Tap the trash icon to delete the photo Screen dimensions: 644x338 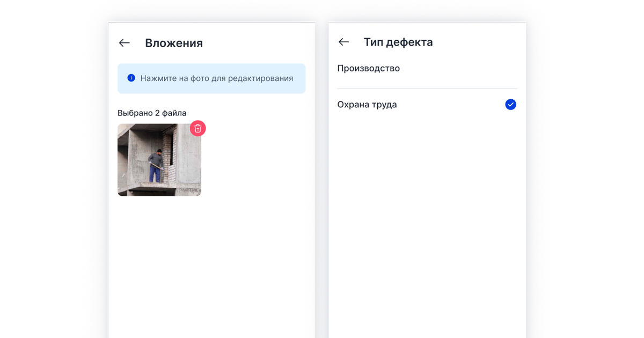(x=197, y=129)
